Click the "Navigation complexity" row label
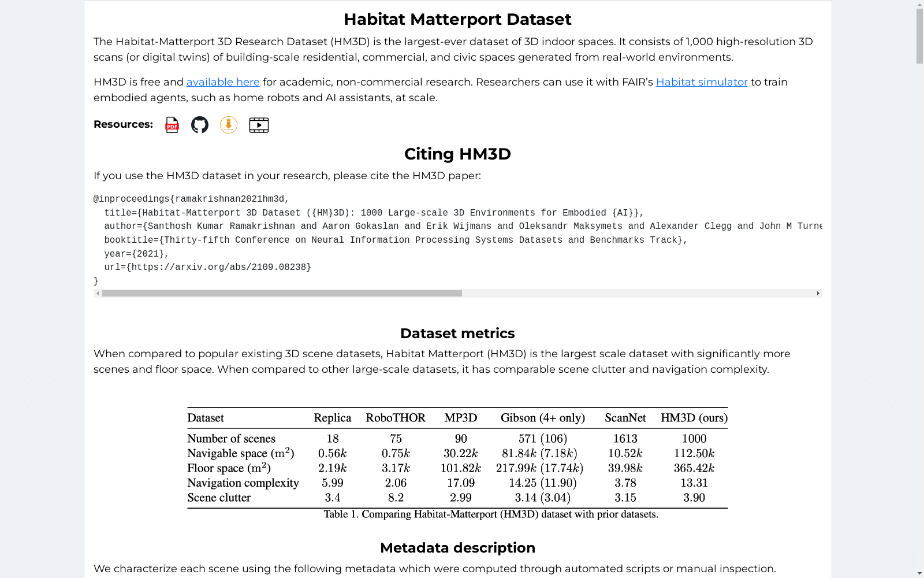 tap(243, 483)
